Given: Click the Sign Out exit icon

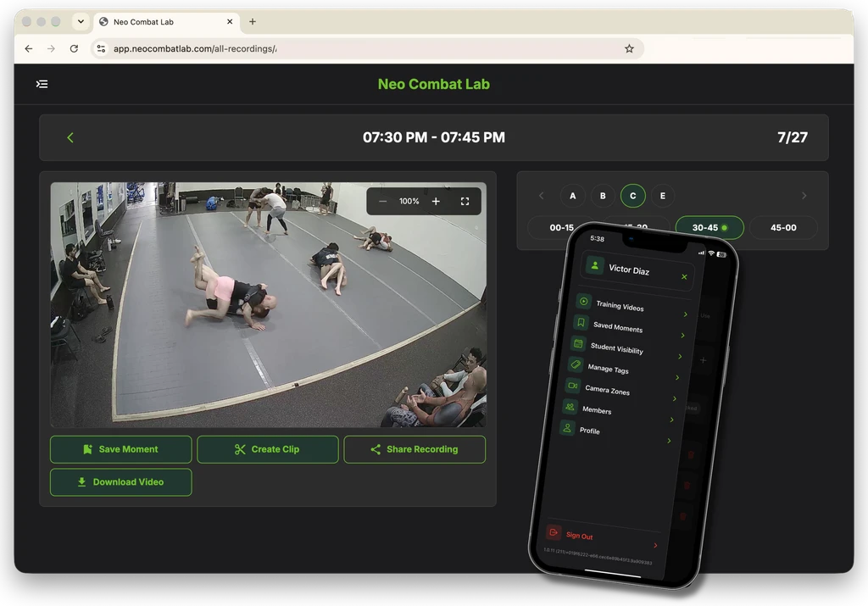Looking at the screenshot, I should [x=553, y=532].
